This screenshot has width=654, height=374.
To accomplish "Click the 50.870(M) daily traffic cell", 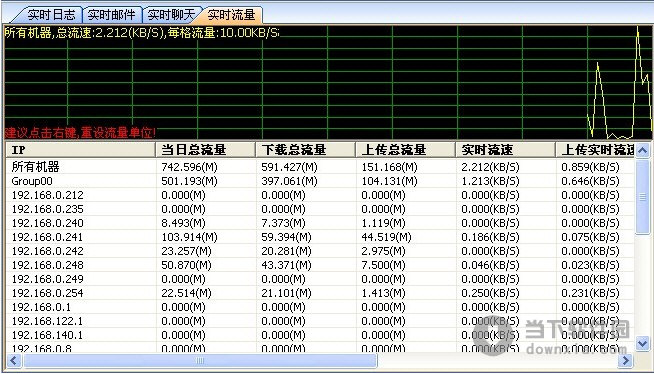I will [x=186, y=265].
